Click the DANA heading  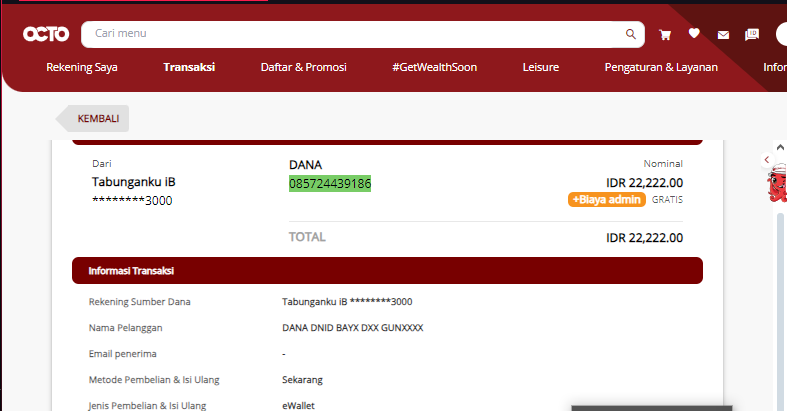(305, 165)
